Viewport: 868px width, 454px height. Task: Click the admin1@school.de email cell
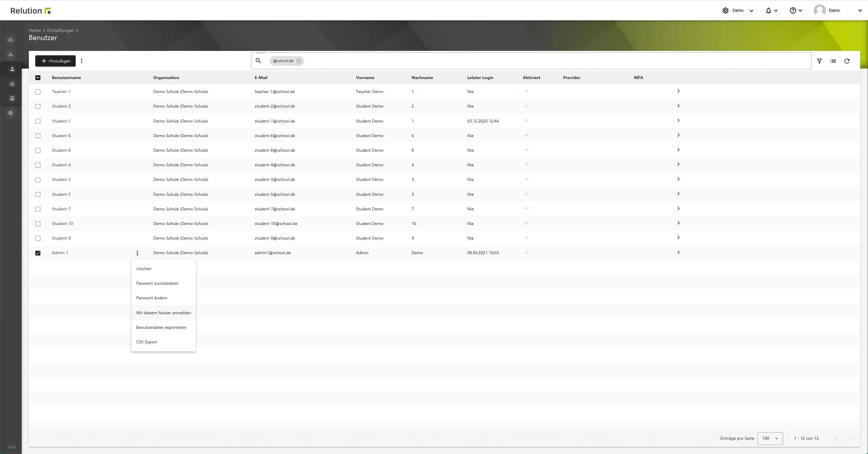point(273,253)
